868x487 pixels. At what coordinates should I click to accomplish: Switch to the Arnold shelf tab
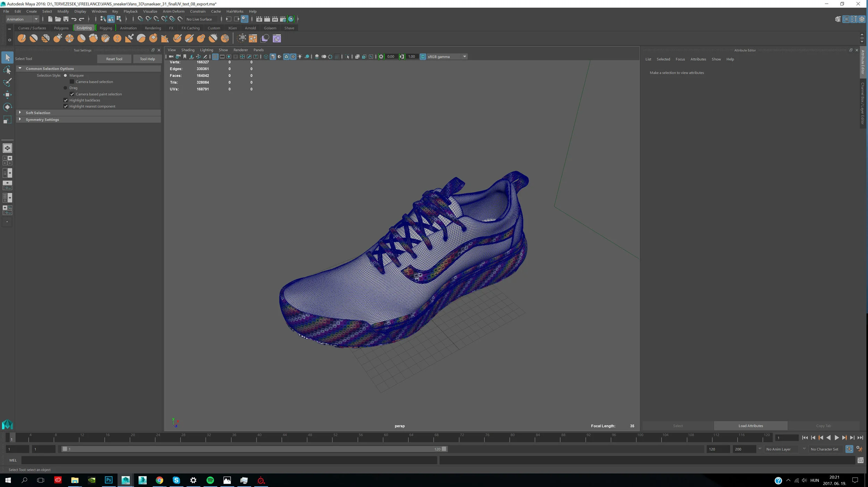[x=250, y=28]
